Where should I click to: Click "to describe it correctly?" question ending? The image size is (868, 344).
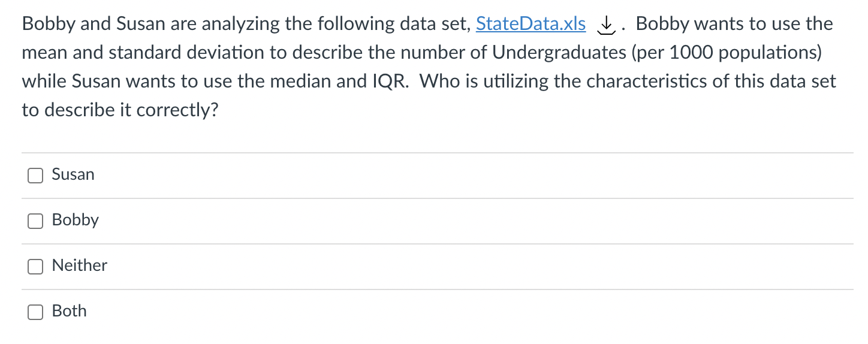119,110
